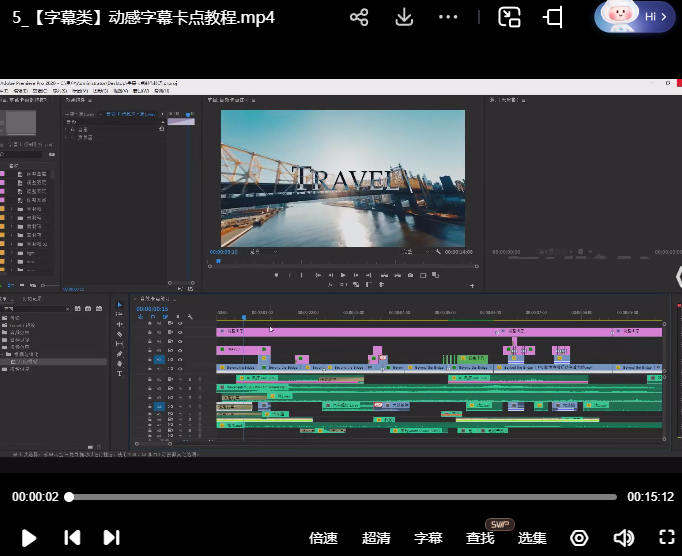
Task: Click the circular icon left of the volume
Action: pos(580,538)
